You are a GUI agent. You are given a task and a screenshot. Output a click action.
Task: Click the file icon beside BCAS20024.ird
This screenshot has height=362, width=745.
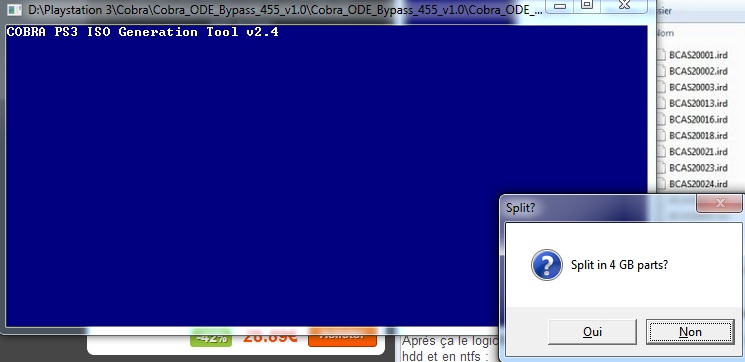[x=661, y=183]
